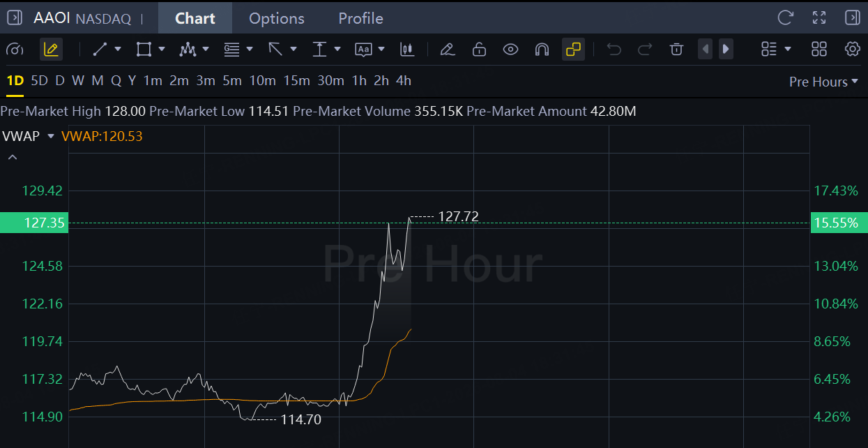Viewport: 868px width, 448px height.
Task: Refresh the AAOI chart
Action: pyautogui.click(x=786, y=18)
